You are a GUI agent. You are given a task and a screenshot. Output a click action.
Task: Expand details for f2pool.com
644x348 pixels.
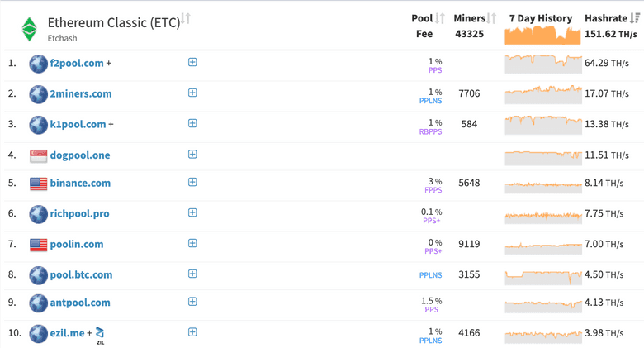pyautogui.click(x=192, y=62)
